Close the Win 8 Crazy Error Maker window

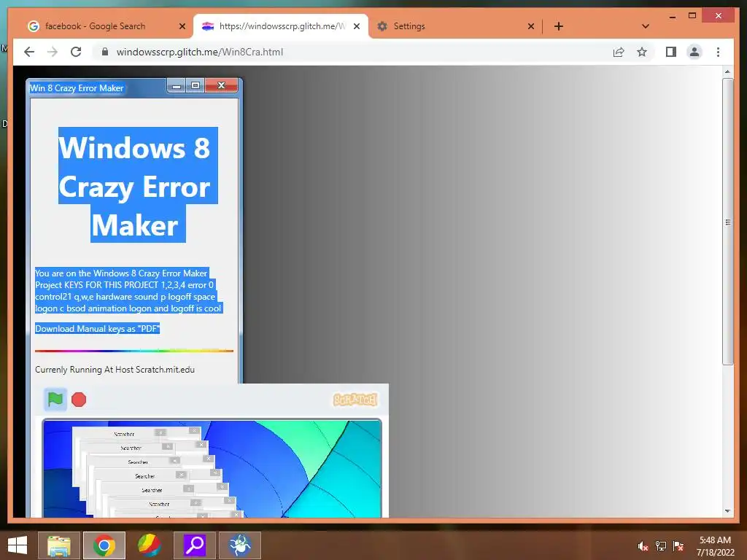221,86
